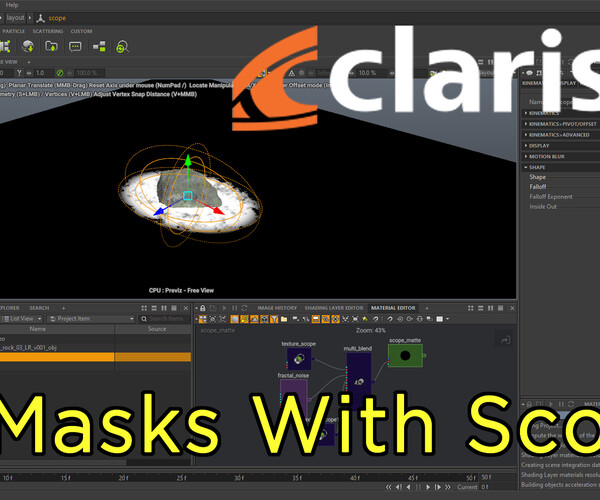The height and width of the screenshot is (500, 600).
Task: Toggle the green circle-slash icon in viewport toolbar
Action: point(60,73)
